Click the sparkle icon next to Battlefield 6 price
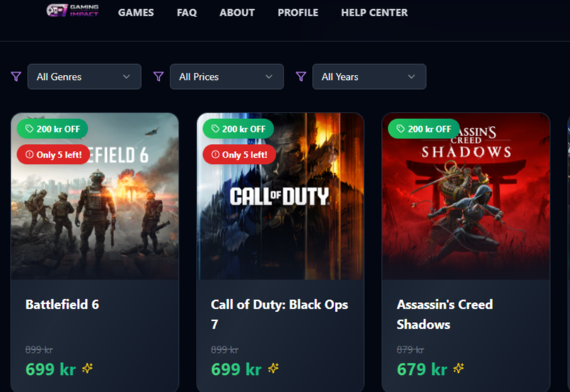Viewport: 570px width, 392px height. 88,368
